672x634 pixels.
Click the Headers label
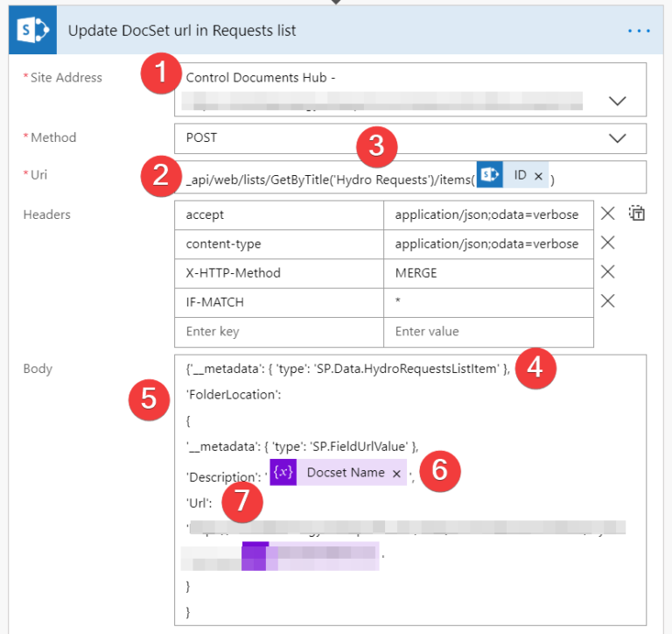[x=46, y=215]
